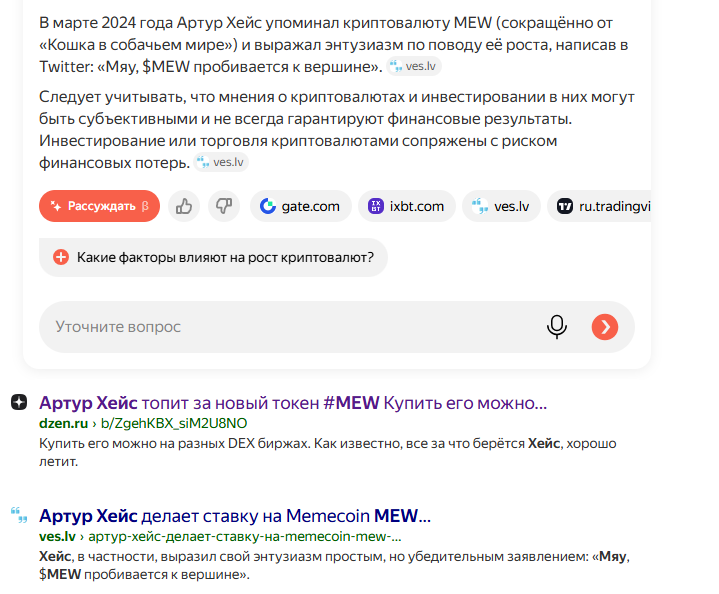This screenshot has height=594, width=719.
Task: Open result 'Артур Хейс топит за новый токен #MEW'
Action: click(293, 403)
